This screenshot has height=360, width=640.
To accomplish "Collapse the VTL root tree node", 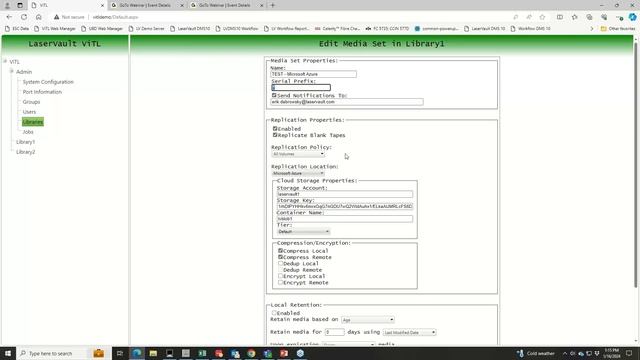I will [x=5, y=62].
